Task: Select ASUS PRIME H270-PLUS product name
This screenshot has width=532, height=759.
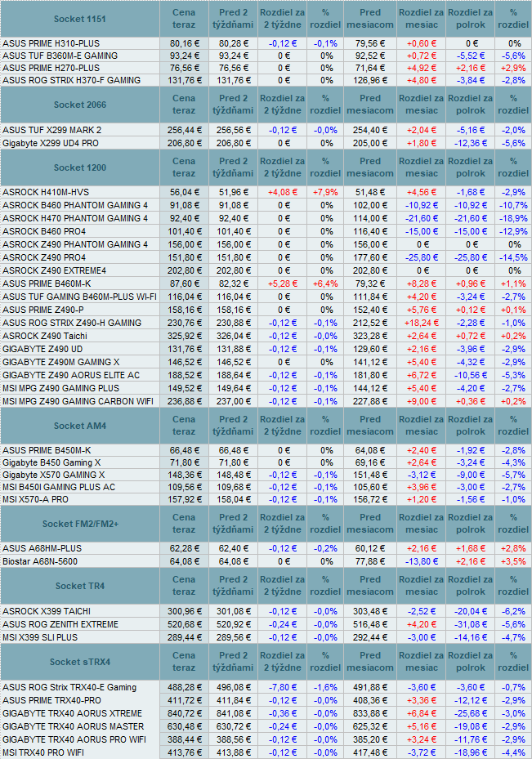Action: (51, 69)
